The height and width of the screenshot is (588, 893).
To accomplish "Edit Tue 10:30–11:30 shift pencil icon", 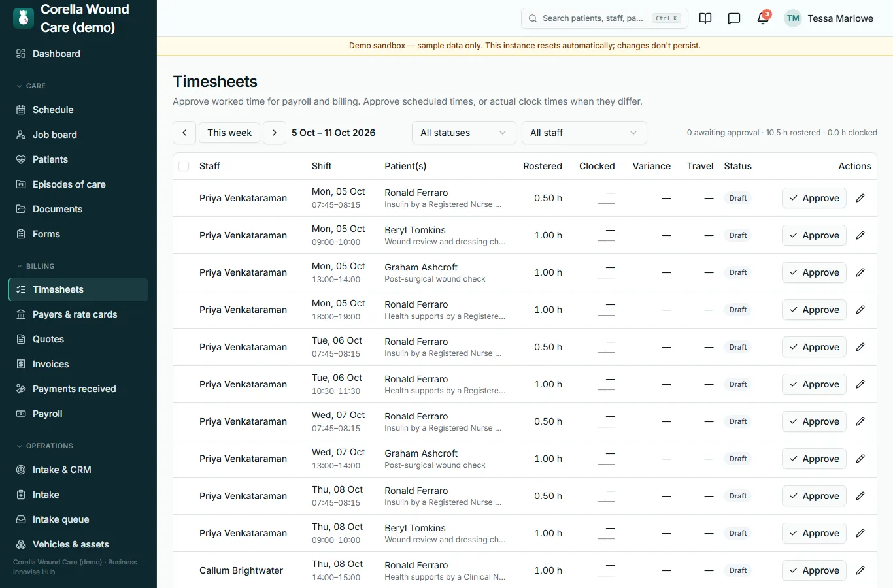I will (860, 384).
